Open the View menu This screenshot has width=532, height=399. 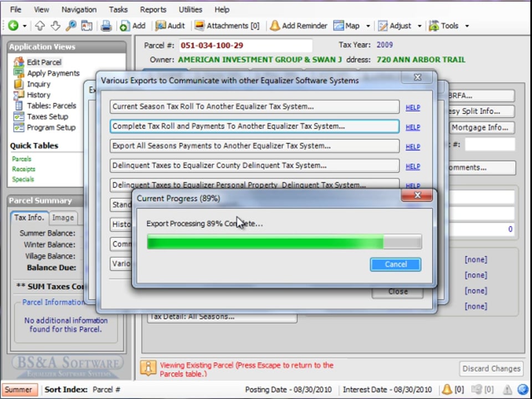click(41, 9)
